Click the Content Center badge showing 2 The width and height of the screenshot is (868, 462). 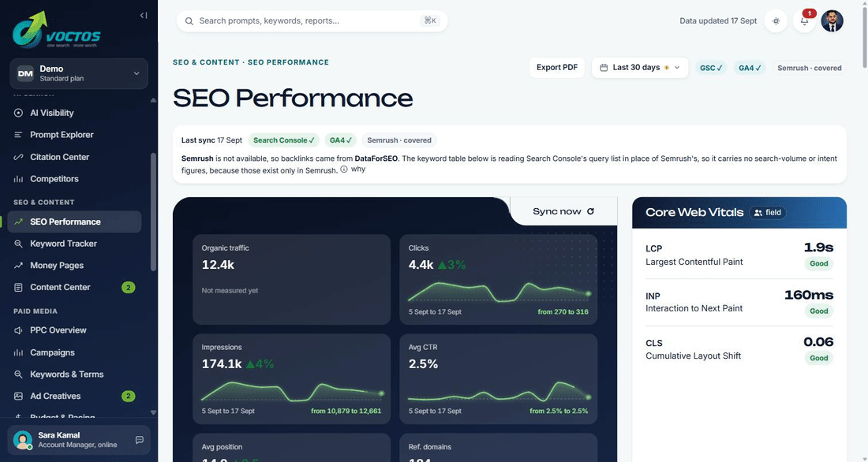(x=129, y=288)
